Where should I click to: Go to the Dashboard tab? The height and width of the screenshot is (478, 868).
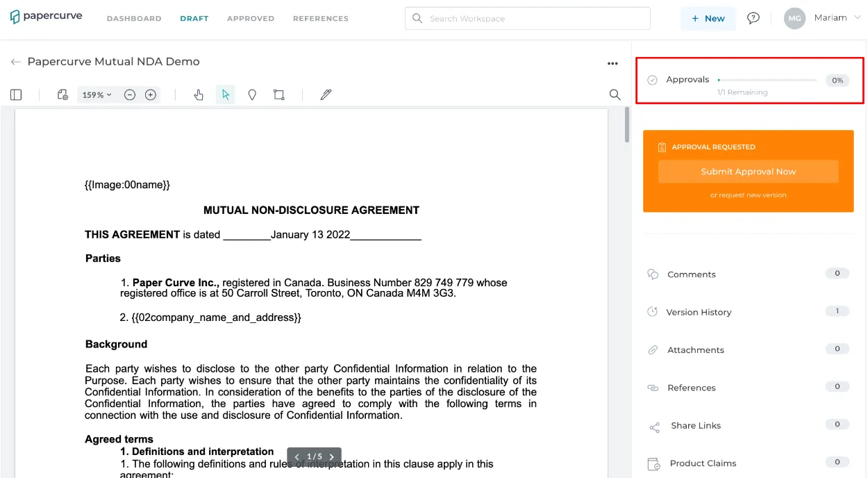coord(134,19)
